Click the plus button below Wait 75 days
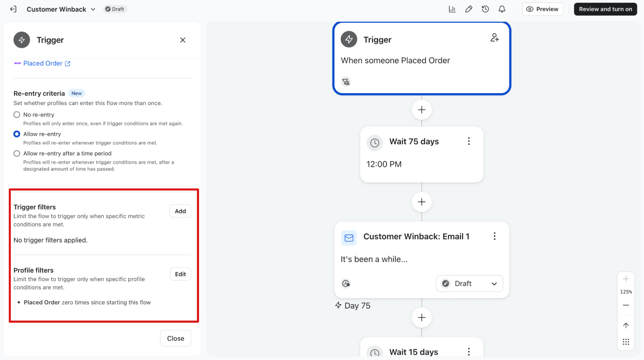This screenshot has width=644, height=360. coord(422,202)
